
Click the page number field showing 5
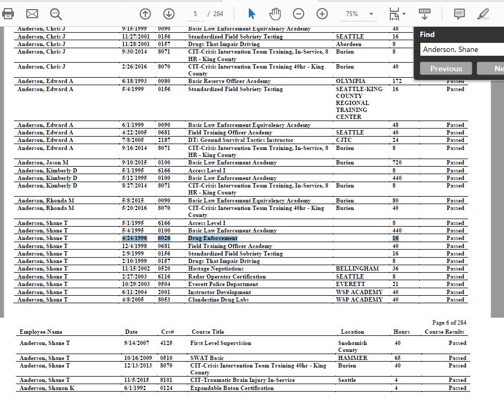point(195,14)
